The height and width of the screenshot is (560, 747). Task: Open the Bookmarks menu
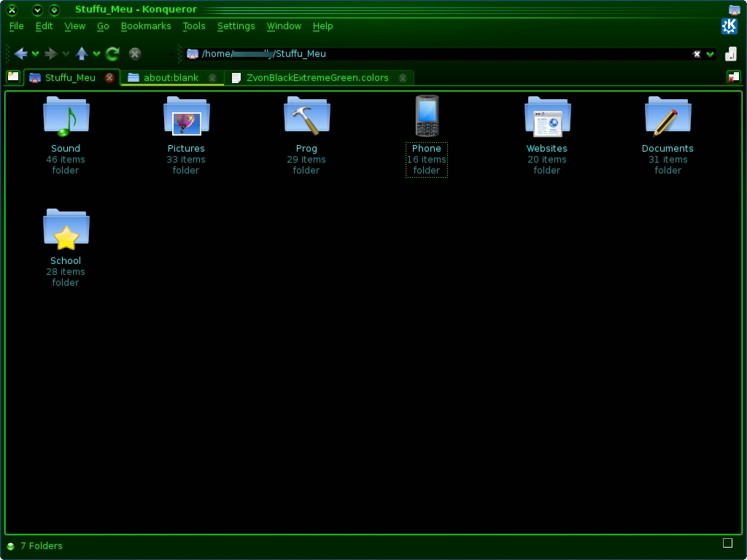[146, 26]
